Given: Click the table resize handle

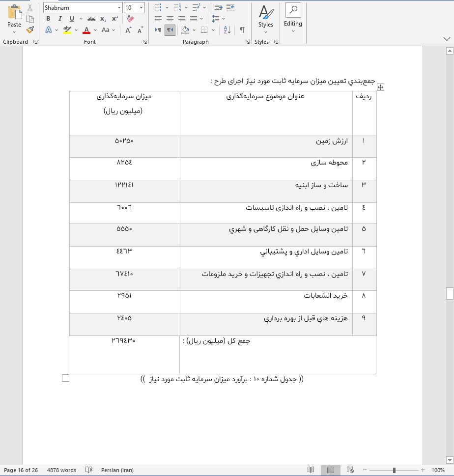Looking at the screenshot, I should (66, 378).
